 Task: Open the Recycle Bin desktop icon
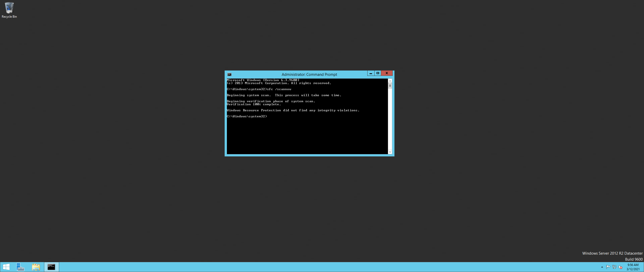click(9, 10)
